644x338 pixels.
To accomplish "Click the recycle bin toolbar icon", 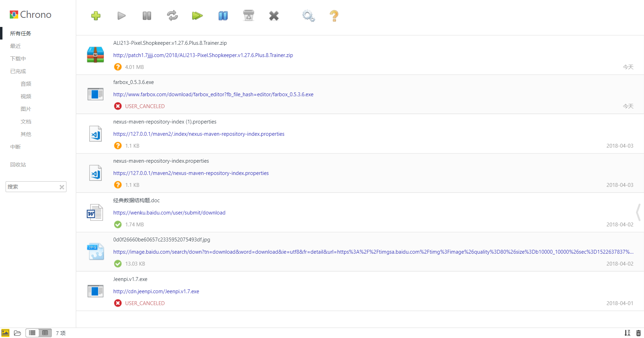I will click(x=248, y=15).
